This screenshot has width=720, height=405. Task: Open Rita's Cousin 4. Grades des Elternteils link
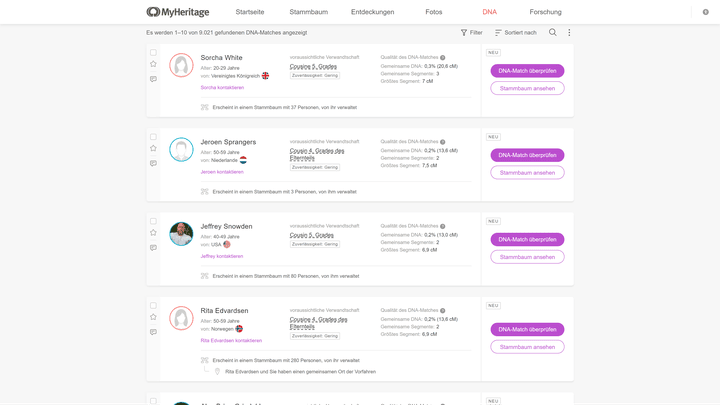tap(318, 323)
